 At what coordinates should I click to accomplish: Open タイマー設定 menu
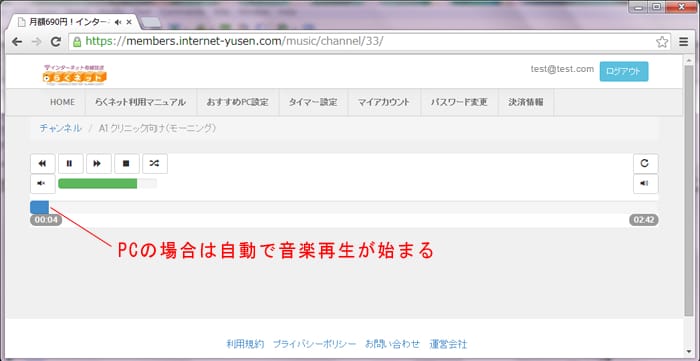(x=313, y=102)
